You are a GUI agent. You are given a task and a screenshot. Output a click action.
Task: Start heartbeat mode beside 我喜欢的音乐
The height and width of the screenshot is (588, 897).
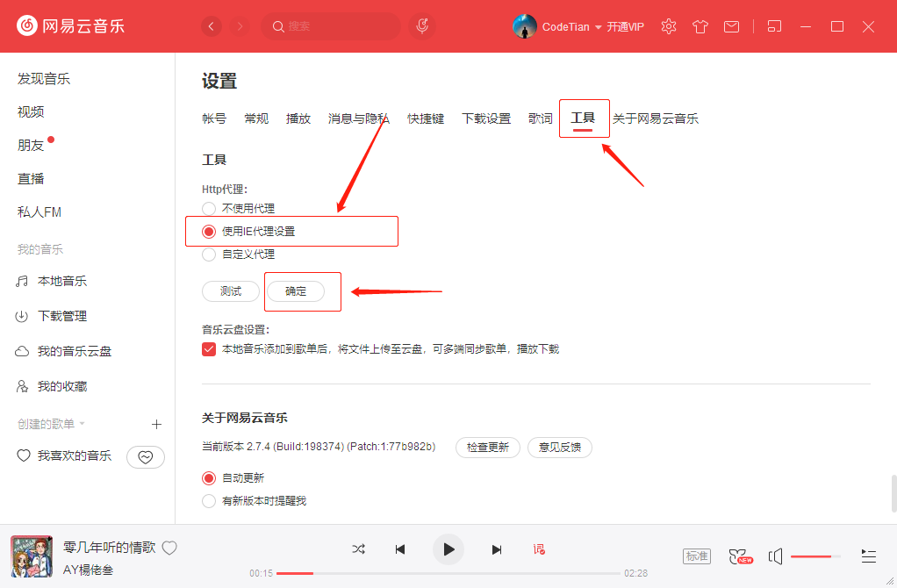(x=146, y=457)
